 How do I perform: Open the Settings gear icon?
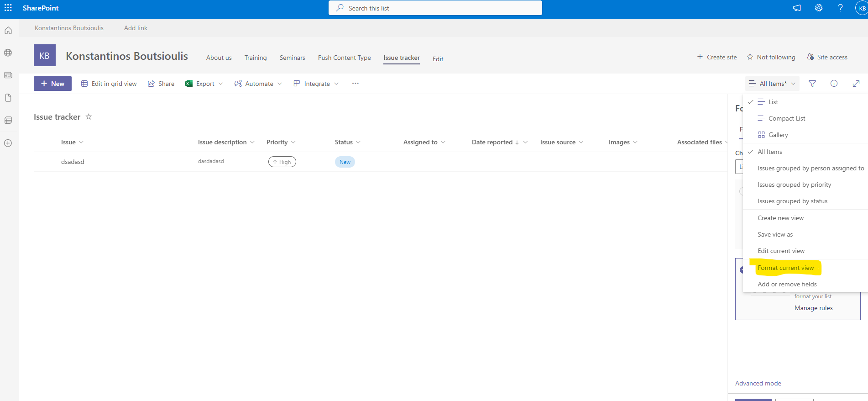(819, 8)
